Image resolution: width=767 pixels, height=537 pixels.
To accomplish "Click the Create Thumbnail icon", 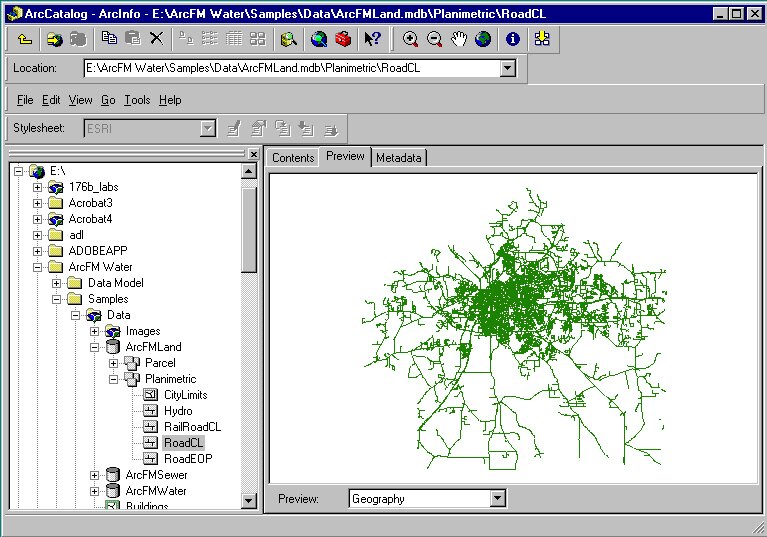I will coord(542,39).
